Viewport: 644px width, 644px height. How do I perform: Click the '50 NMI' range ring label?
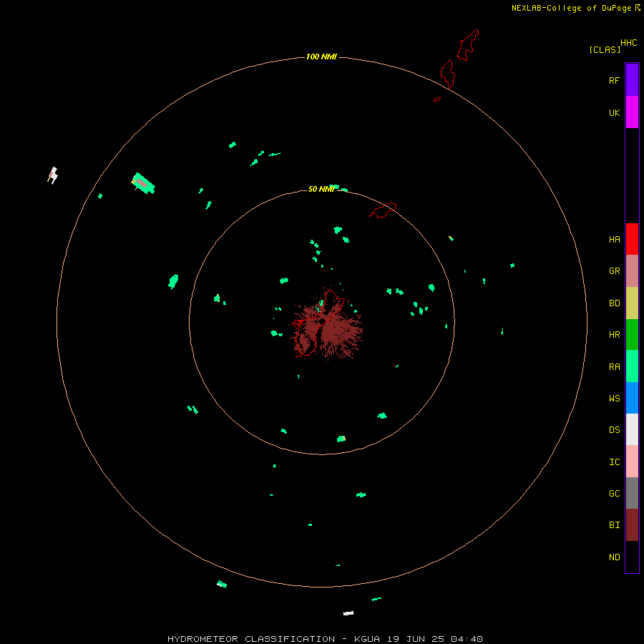[321, 189]
